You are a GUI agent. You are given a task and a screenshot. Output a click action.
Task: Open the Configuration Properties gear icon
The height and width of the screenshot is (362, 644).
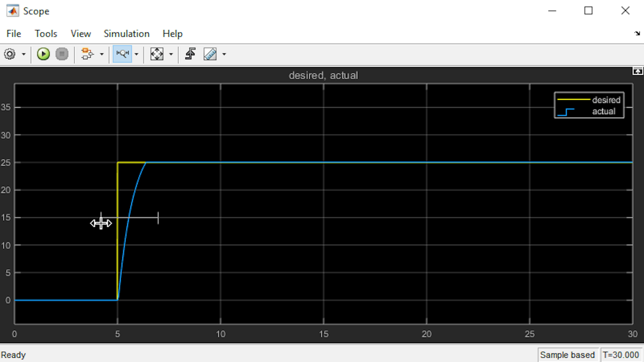tap(10, 54)
